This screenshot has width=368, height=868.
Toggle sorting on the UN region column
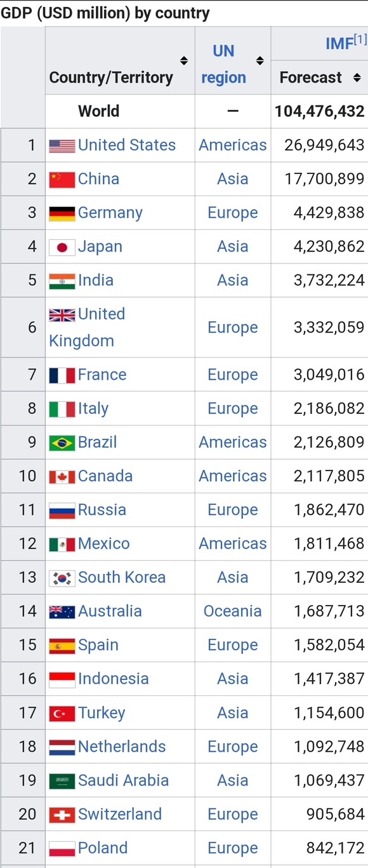pyautogui.click(x=260, y=61)
